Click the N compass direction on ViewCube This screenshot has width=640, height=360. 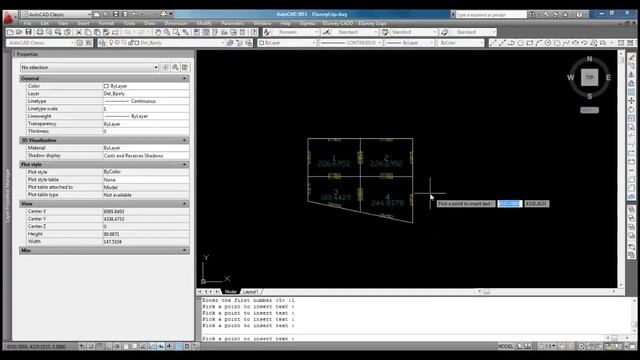coord(589,59)
